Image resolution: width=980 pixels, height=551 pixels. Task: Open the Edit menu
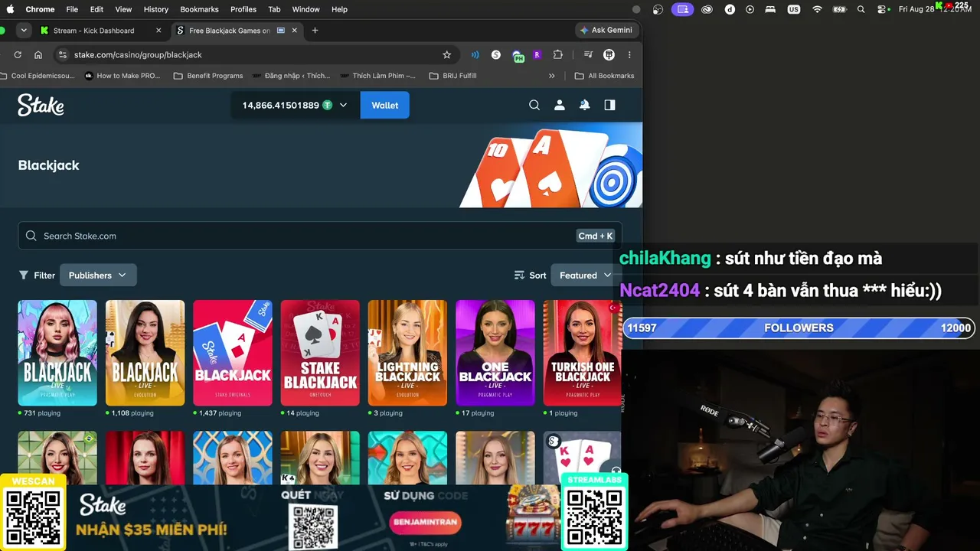(96, 9)
